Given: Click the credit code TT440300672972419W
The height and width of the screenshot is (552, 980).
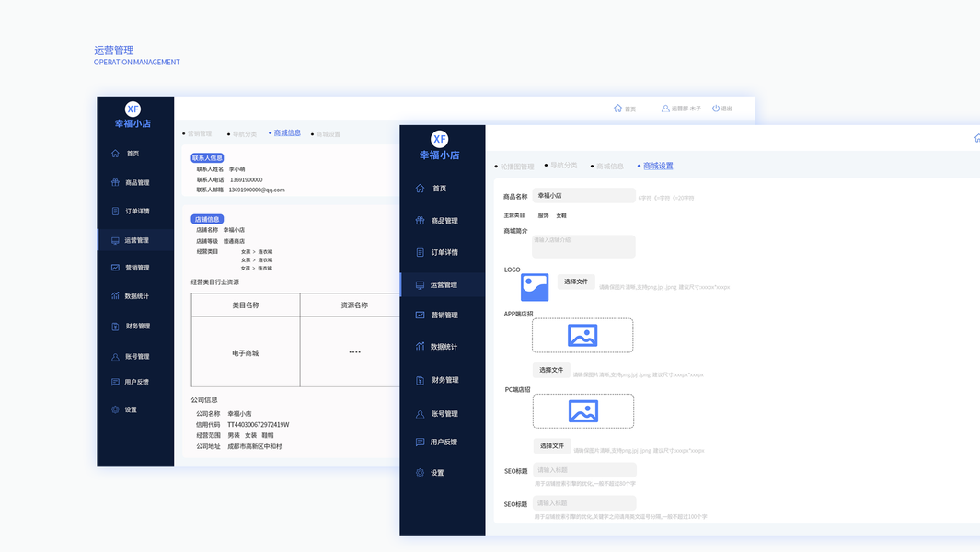Looking at the screenshot, I should click(259, 424).
